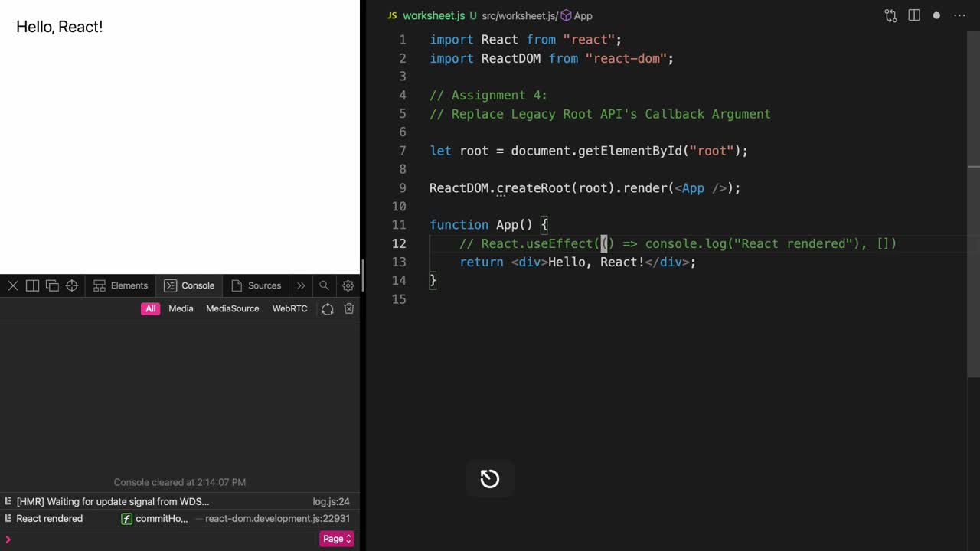Activate the element selection crosshair
This screenshot has height=551, width=980.
click(72, 285)
